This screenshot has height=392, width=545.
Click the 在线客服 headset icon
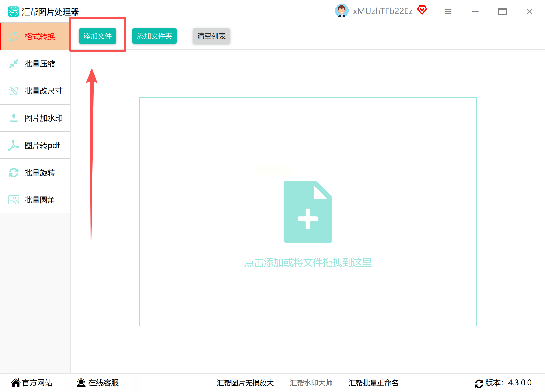coord(81,383)
